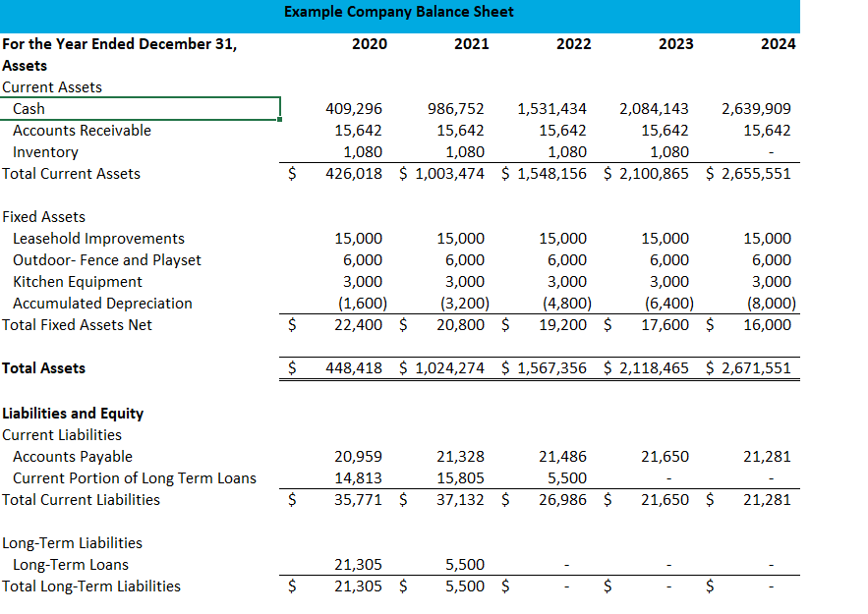Click 2020 current loan portion 14,813
This screenshot has height=614, width=868.
(x=358, y=478)
